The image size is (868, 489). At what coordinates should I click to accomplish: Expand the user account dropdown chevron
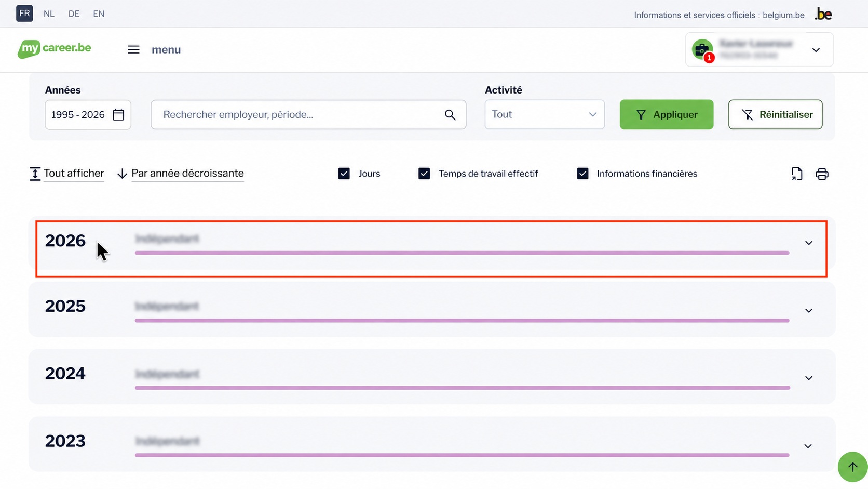[x=816, y=50]
